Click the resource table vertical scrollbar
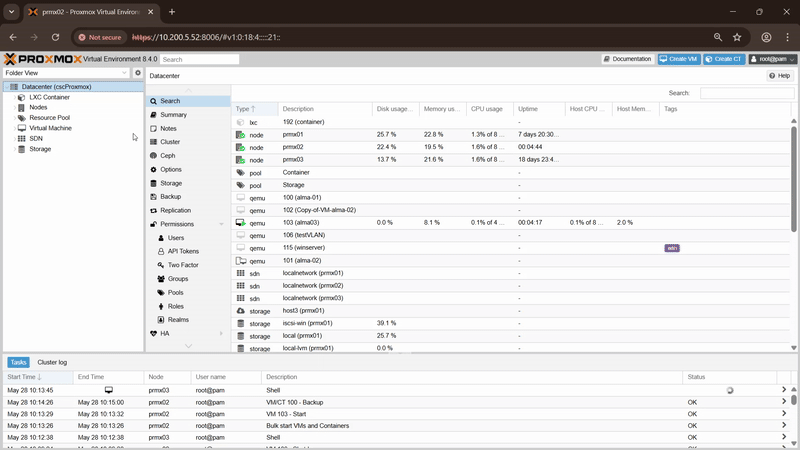The width and height of the screenshot is (800, 450). tap(793, 179)
